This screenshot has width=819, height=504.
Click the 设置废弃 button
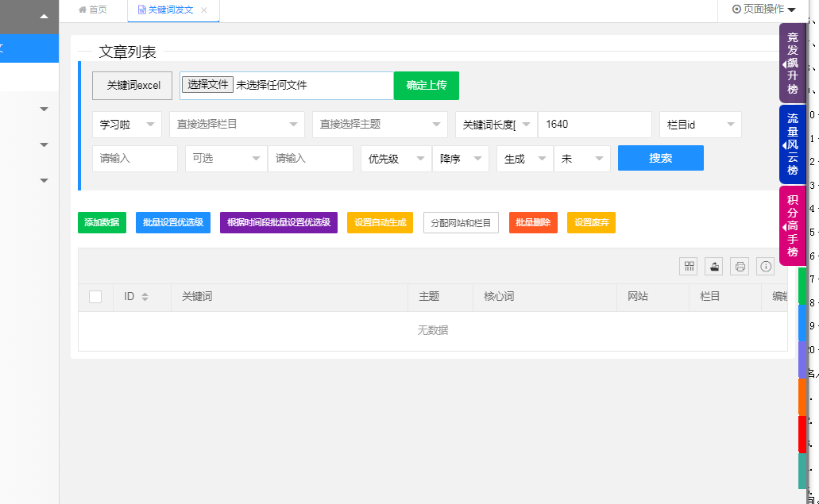point(591,223)
